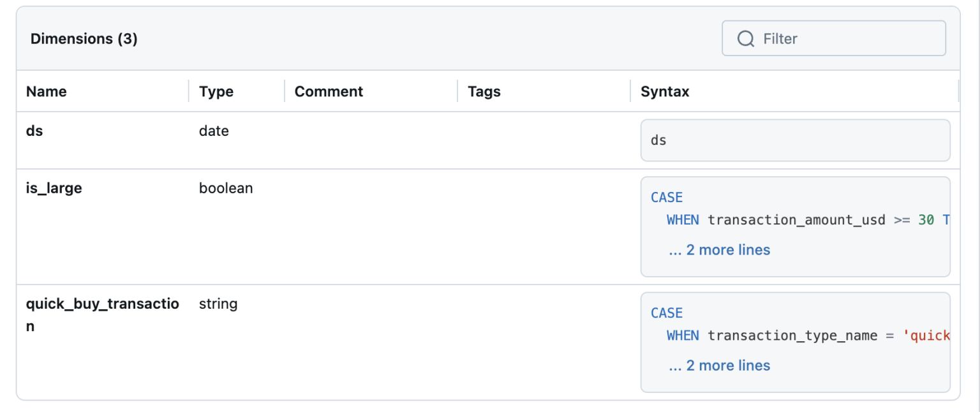Select the Comment column header
Screen dimensions: 980x412
point(328,91)
